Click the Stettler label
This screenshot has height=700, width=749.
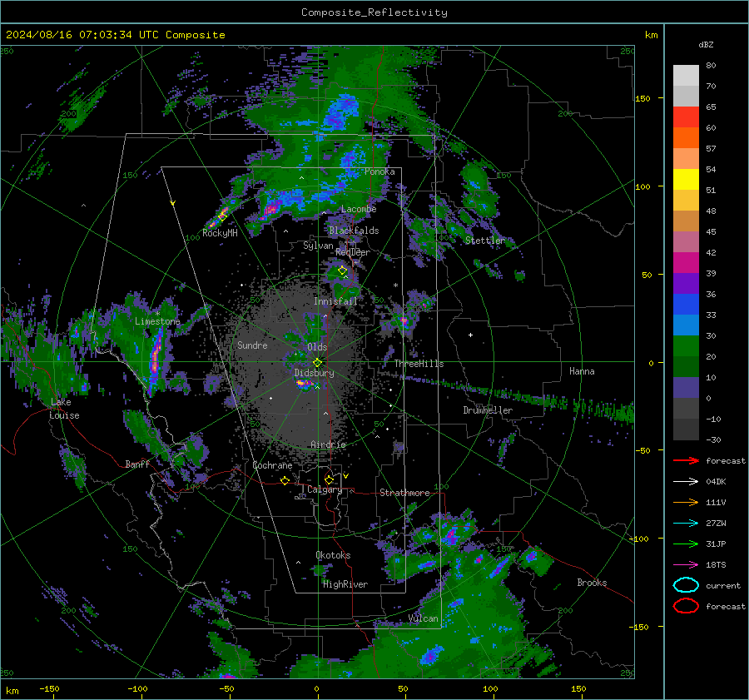(x=485, y=241)
